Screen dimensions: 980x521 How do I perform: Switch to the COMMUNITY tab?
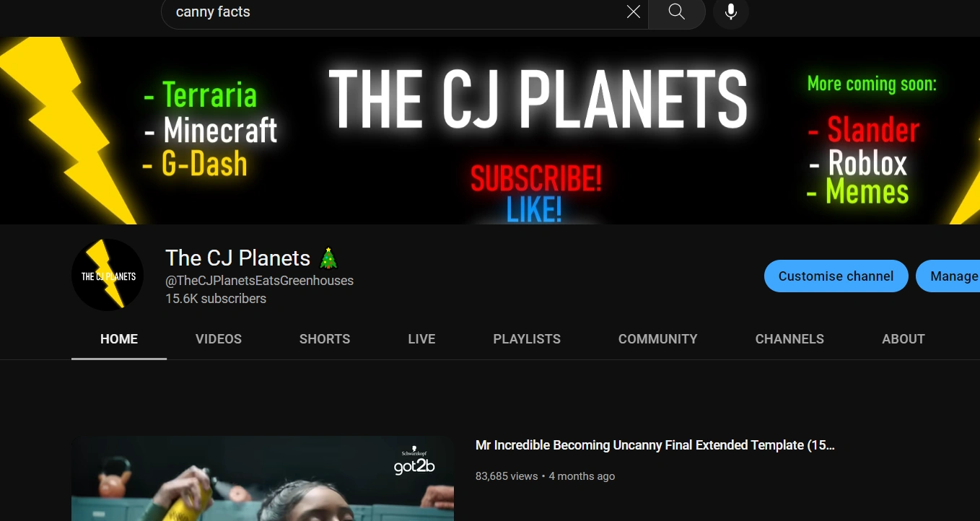[657, 338]
